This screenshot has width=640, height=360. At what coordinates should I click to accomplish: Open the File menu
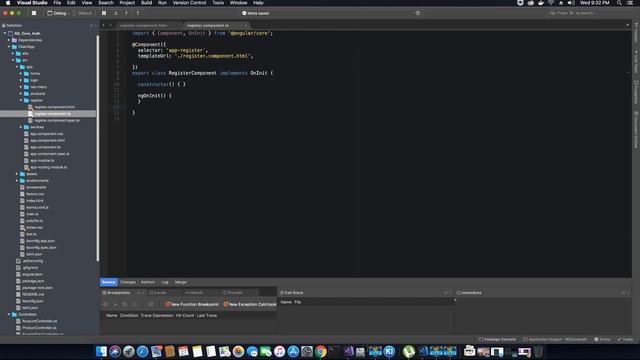click(57, 3)
